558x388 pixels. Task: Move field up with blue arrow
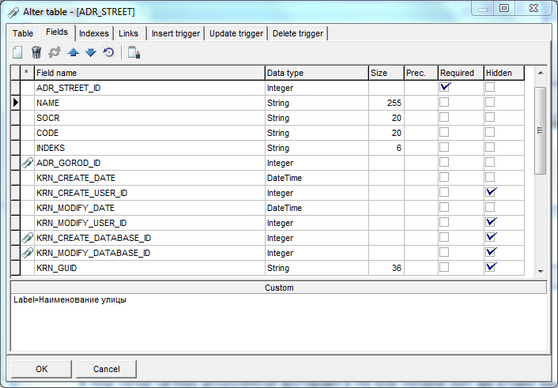(x=73, y=53)
